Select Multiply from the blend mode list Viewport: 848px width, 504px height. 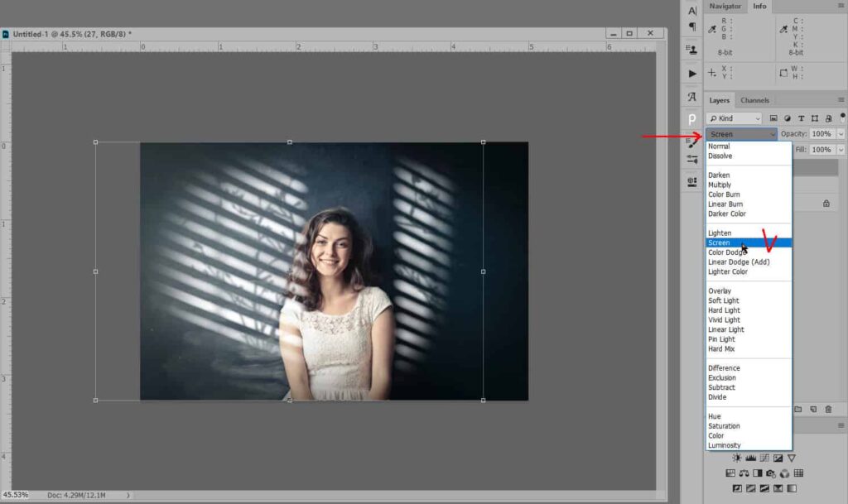(720, 185)
